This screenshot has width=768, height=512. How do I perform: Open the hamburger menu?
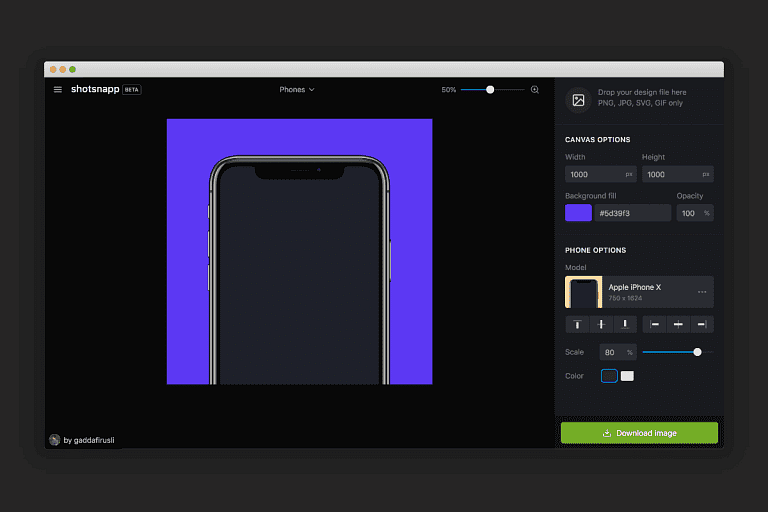point(58,90)
